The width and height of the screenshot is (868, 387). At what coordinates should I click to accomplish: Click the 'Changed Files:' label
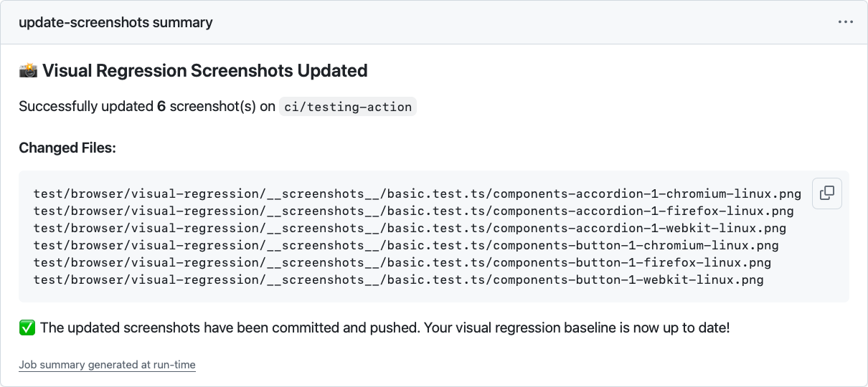click(67, 148)
